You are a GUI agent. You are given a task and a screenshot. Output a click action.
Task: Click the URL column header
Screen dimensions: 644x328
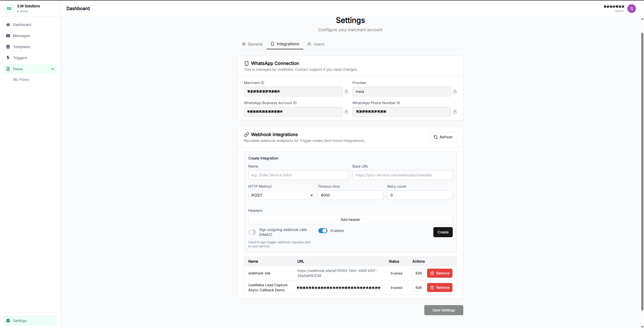300,261
